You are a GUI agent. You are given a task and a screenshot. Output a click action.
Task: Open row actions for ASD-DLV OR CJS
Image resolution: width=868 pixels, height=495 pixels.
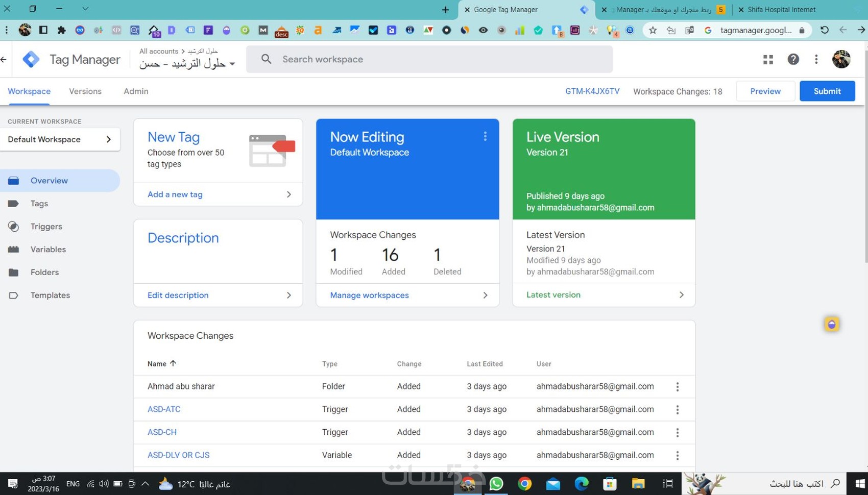click(678, 456)
